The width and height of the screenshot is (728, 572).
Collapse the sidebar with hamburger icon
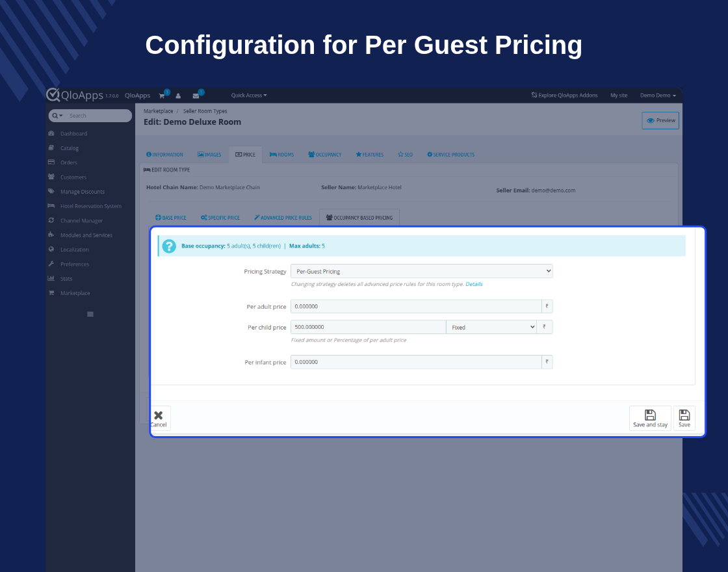[x=90, y=315]
